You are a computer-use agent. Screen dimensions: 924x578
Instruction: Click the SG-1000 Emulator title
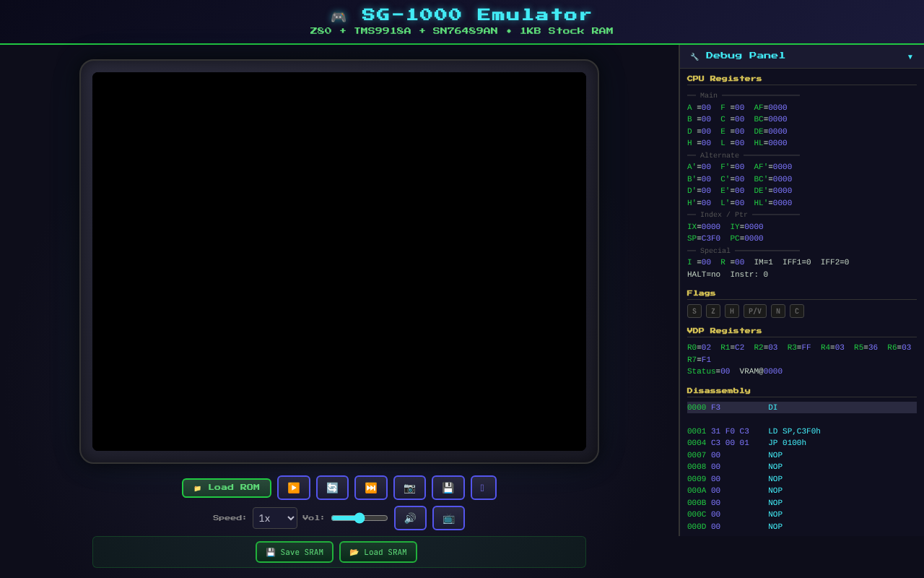[476, 15]
